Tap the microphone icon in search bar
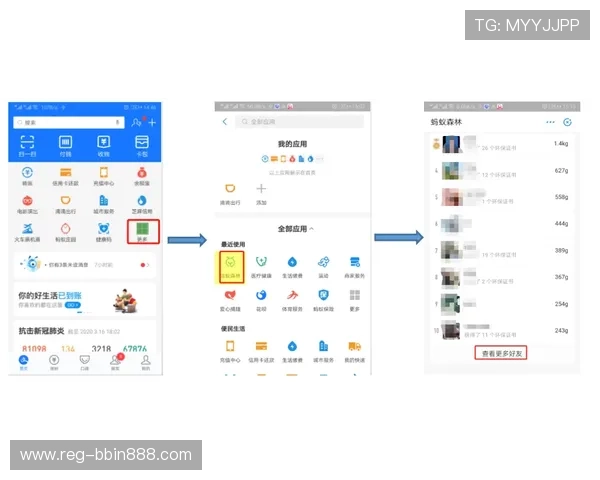Screen dimensions: 600x480 click(x=117, y=122)
